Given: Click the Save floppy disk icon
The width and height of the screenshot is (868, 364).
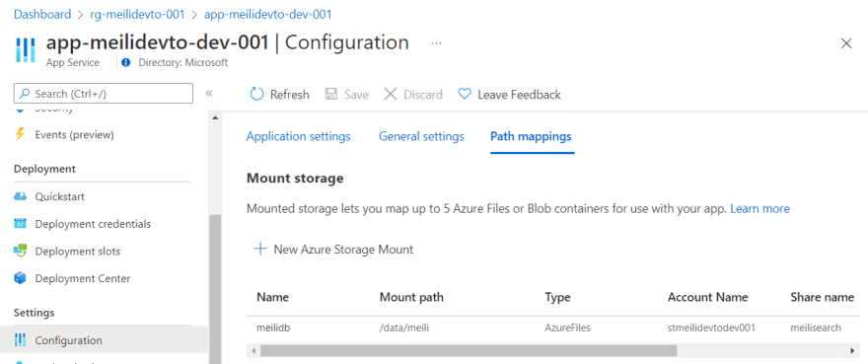Looking at the screenshot, I should [x=331, y=94].
